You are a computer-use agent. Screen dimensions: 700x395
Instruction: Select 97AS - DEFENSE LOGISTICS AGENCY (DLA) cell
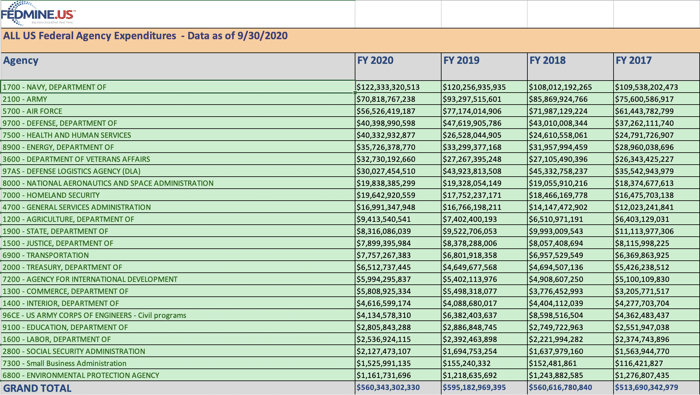[178, 171]
